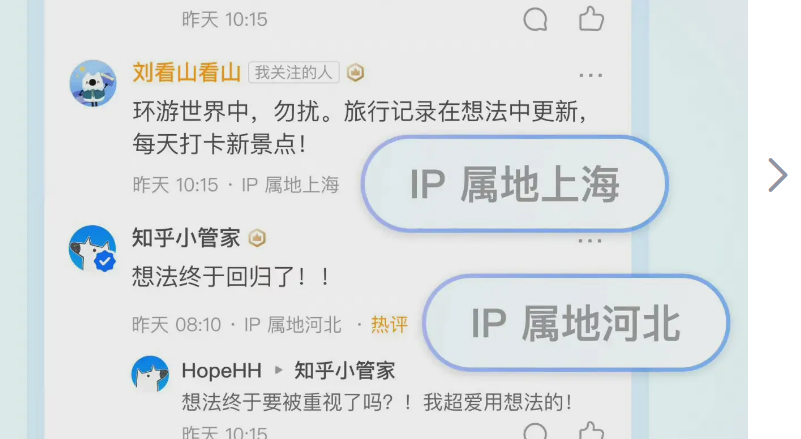
Task: Click the comment bubble icon at top
Action: 535,20
